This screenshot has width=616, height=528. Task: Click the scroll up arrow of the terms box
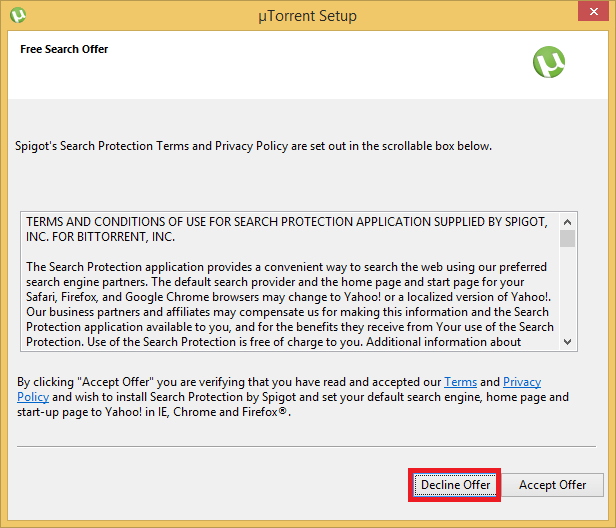(567, 220)
